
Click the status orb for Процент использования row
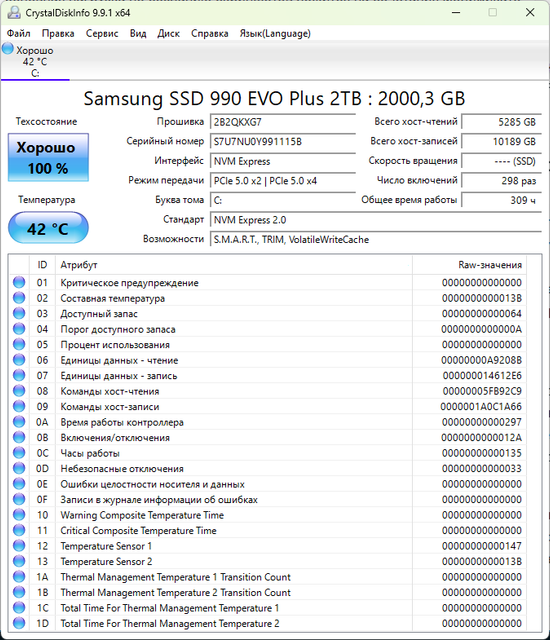(x=19, y=344)
